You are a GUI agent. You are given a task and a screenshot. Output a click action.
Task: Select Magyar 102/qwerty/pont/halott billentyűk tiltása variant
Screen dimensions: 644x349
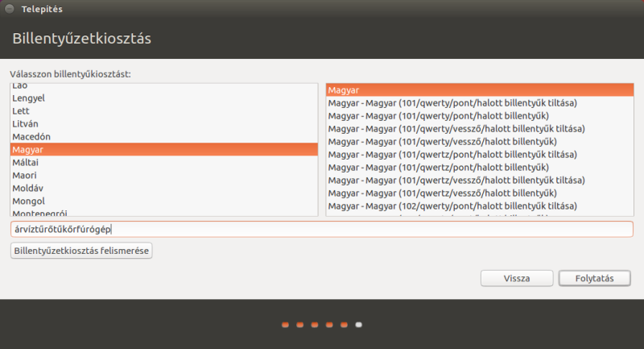tap(452, 206)
